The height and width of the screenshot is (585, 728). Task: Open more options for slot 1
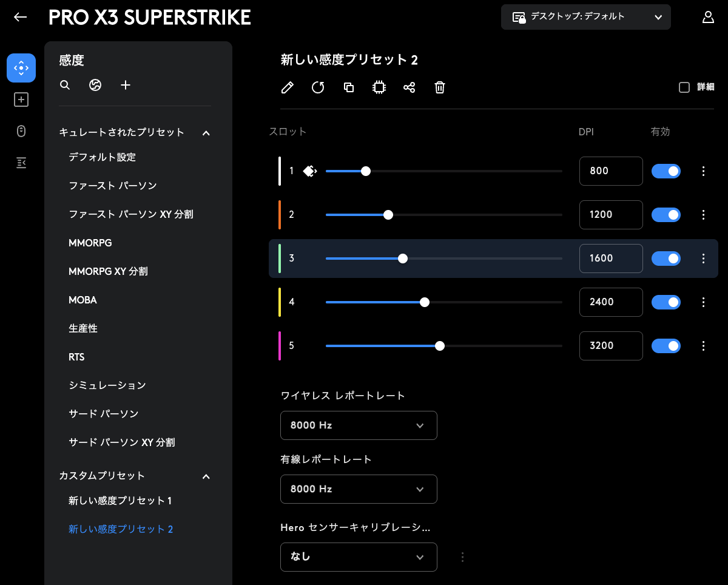point(704,171)
